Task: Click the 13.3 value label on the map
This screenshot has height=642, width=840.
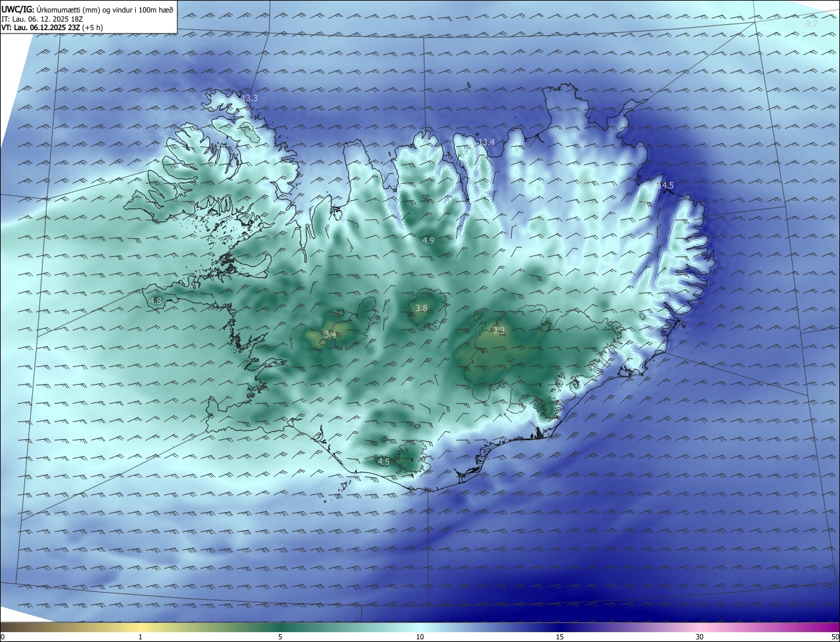Action: click(250, 98)
